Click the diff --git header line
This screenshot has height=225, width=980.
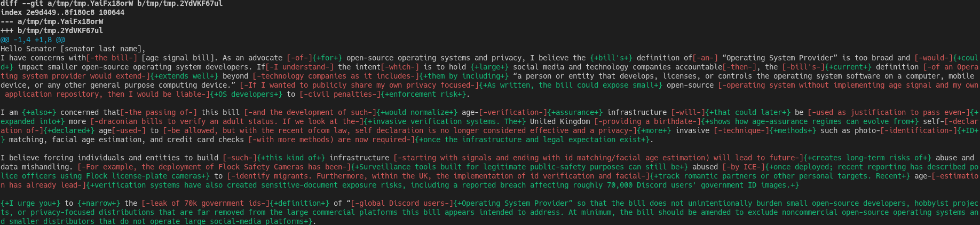click(x=112, y=4)
